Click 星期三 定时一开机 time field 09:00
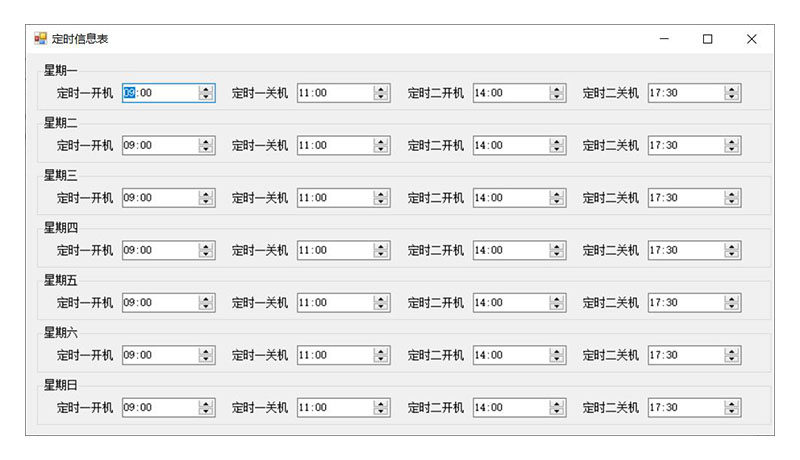The width and height of the screenshot is (800, 460). point(168,198)
